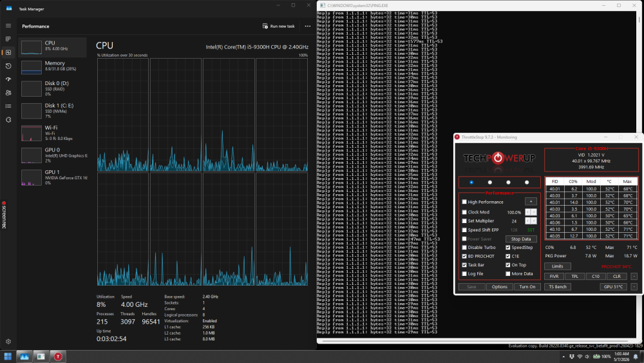Select the Memory performance entry

[x=53, y=66]
